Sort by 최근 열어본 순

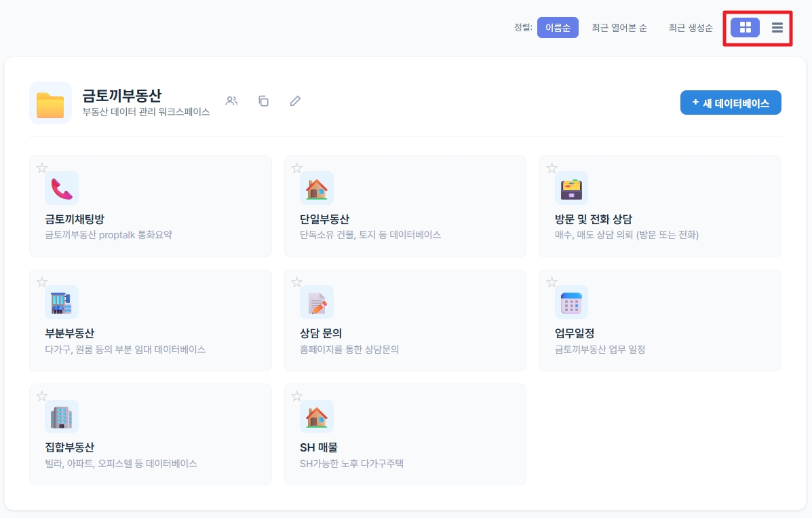pos(619,27)
